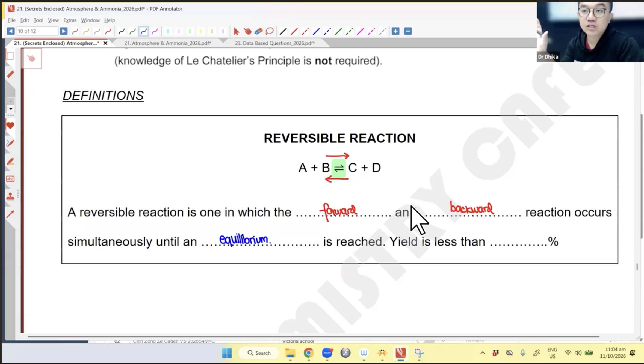Go to the previous page arrow

tap(11, 31)
